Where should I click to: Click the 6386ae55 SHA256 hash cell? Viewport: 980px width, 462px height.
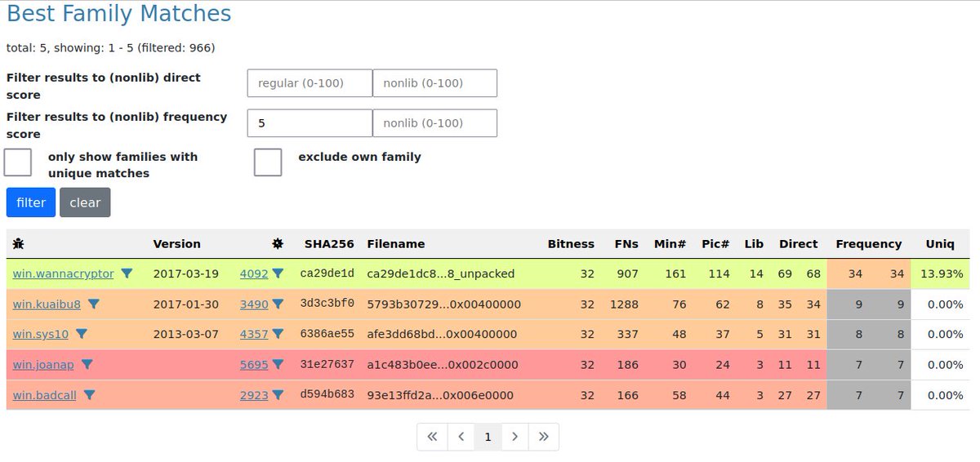[x=327, y=335]
